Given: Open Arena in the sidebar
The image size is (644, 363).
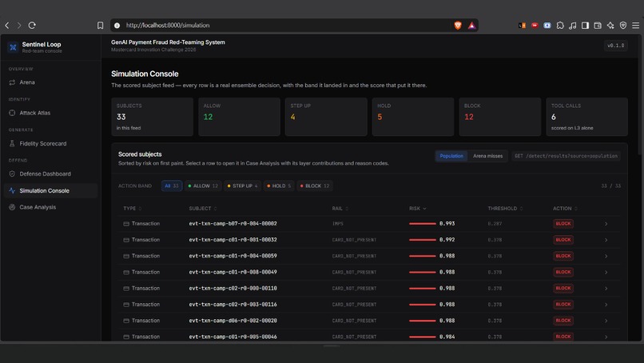Looking at the screenshot, I should (x=50, y=82).
